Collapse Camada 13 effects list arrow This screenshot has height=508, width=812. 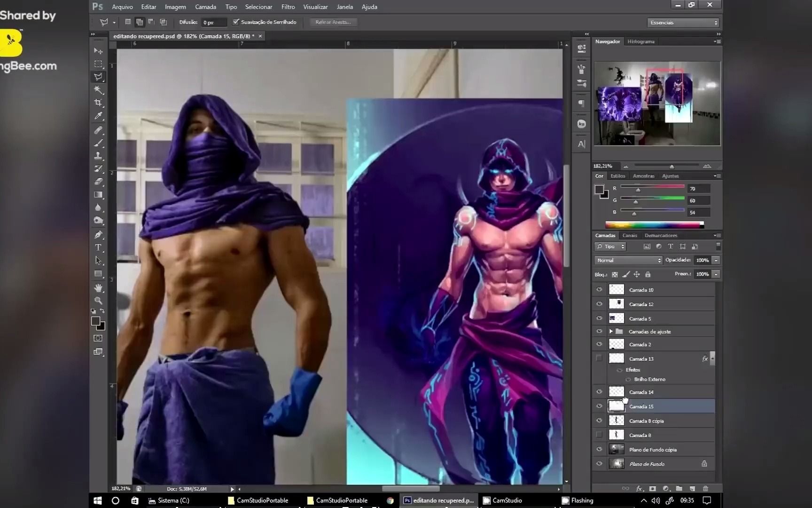(712, 358)
